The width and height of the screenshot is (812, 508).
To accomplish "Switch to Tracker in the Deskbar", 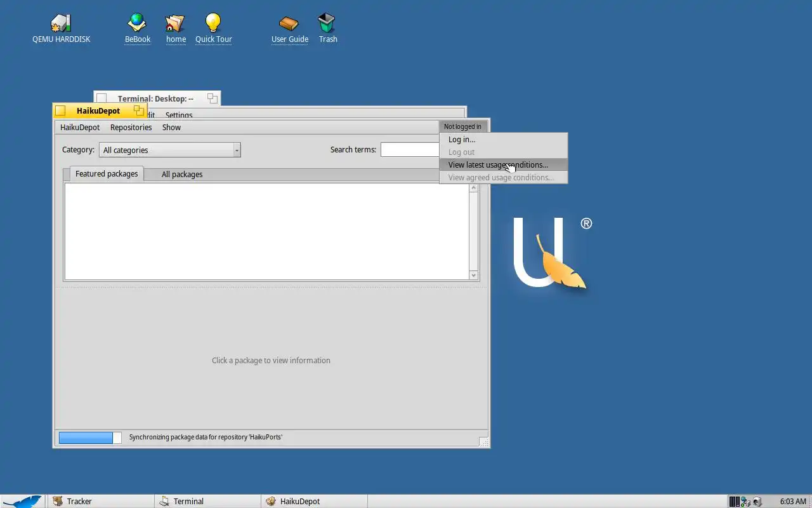I will tap(100, 501).
